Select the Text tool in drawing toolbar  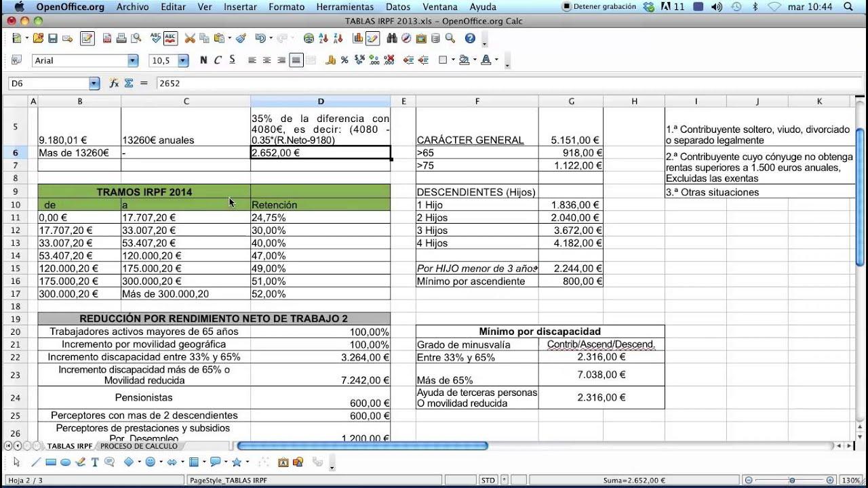click(95, 462)
